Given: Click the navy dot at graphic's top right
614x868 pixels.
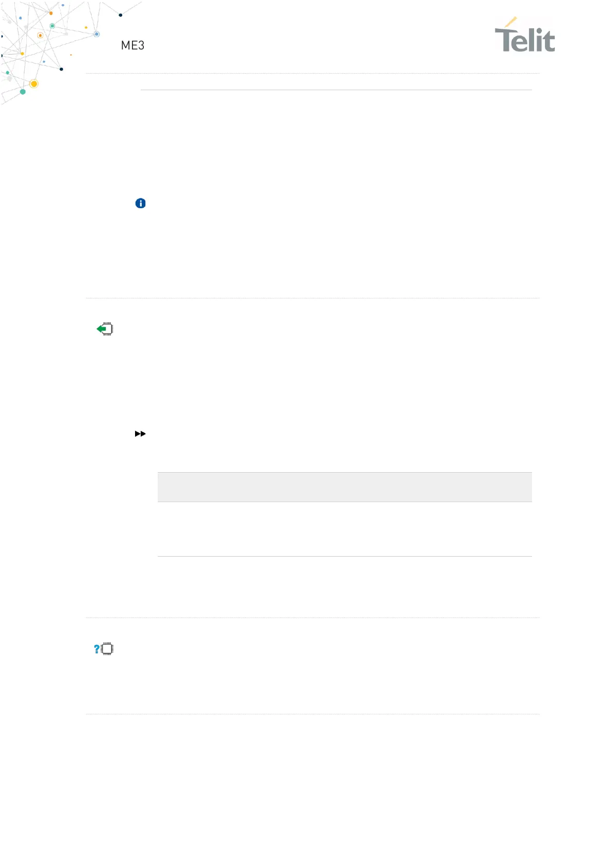Looking at the screenshot, I should point(121,15).
